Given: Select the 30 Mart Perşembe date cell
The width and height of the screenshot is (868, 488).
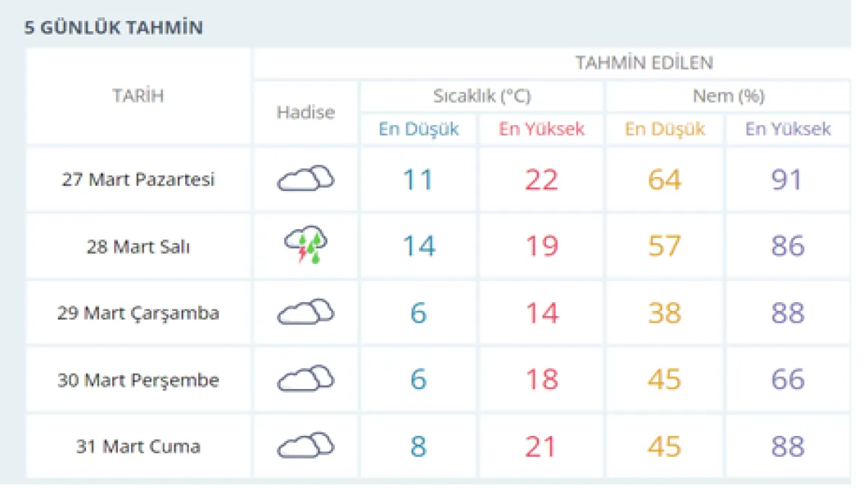Looking at the screenshot, I should [138, 380].
